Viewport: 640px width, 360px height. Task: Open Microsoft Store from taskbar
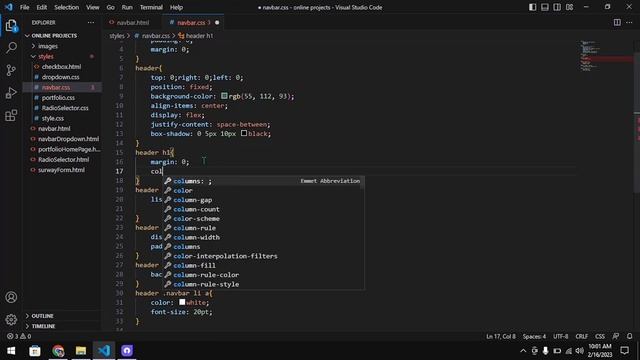click(35, 351)
